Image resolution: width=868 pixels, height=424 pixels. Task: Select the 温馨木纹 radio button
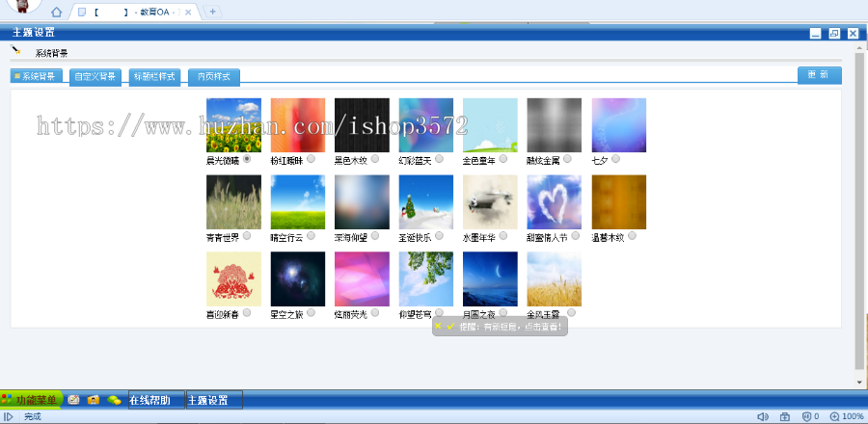[x=632, y=235]
